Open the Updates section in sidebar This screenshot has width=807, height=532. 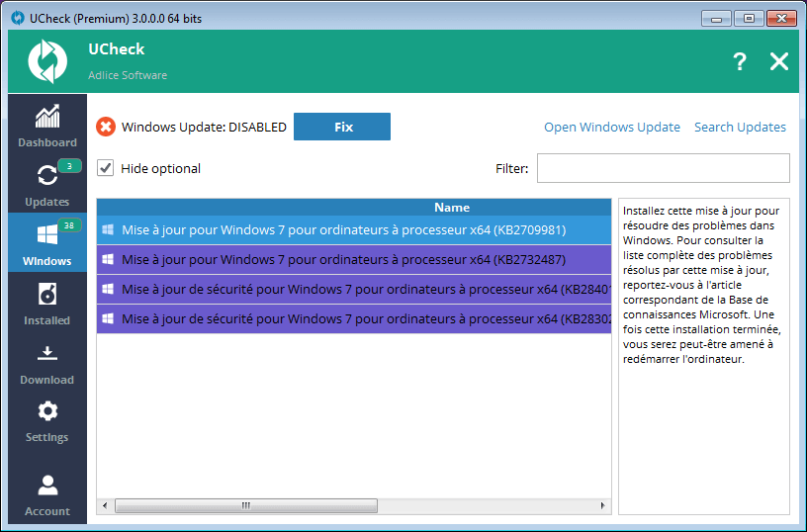(x=46, y=183)
